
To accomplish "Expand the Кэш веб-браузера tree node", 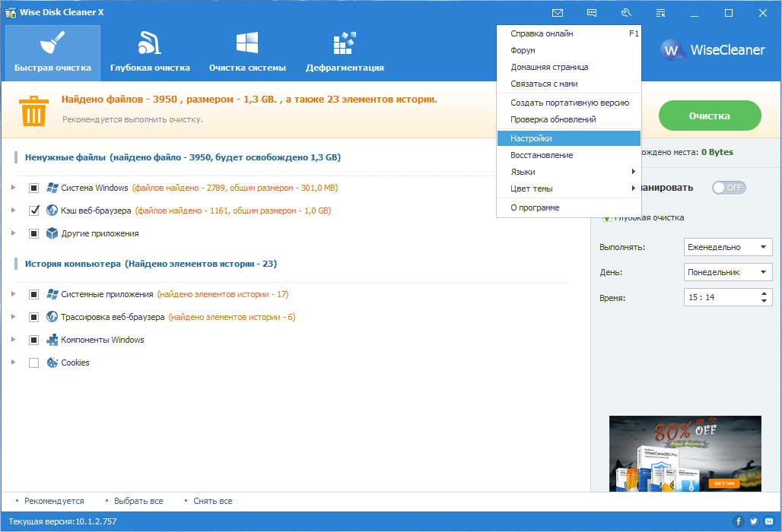I will [14, 211].
